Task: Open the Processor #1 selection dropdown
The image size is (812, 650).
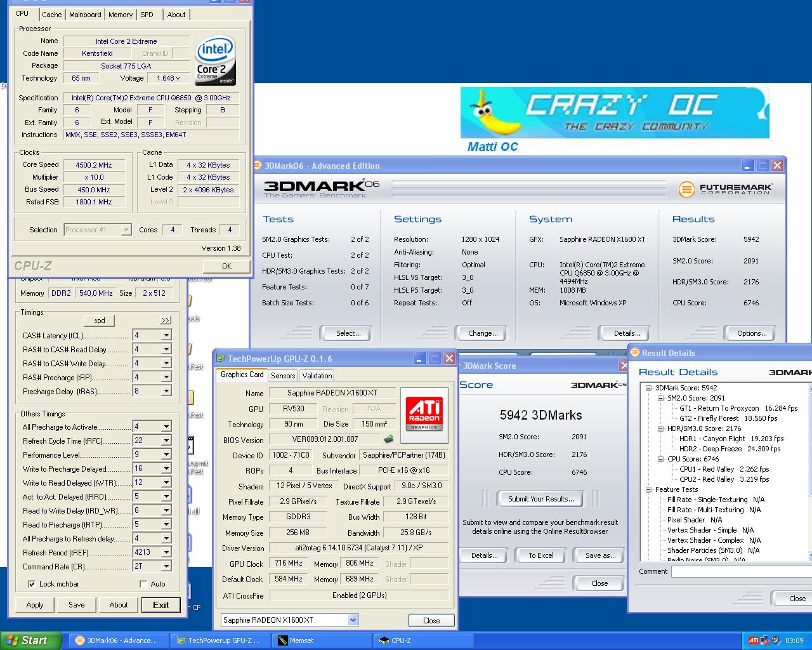Action: (x=126, y=230)
